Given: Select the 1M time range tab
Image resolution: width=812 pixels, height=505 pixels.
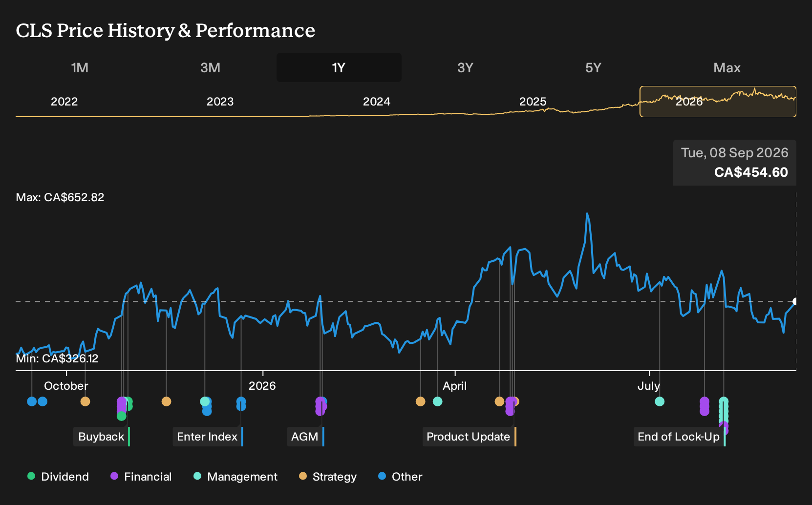Looking at the screenshot, I should tap(80, 67).
